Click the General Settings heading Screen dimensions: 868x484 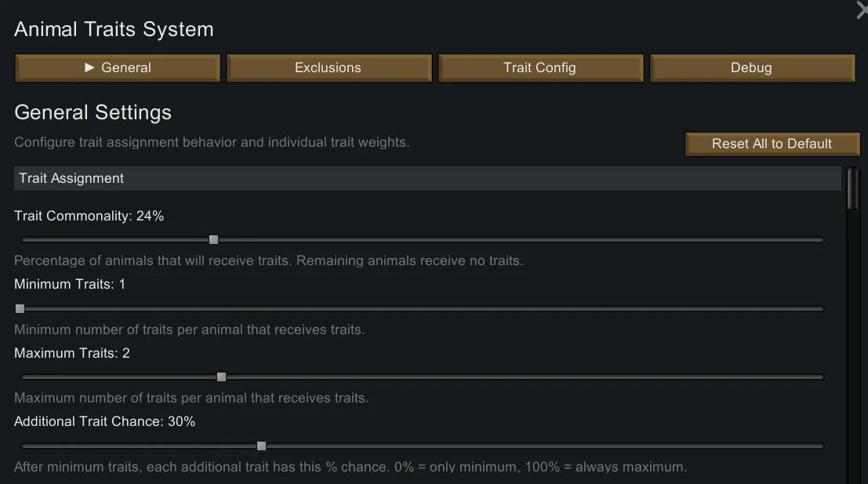(93, 112)
